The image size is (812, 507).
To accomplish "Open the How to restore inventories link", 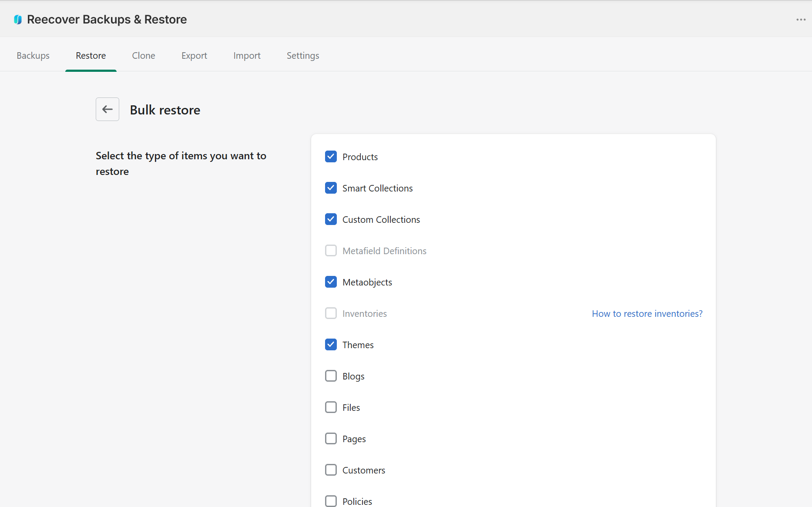I will [x=647, y=314].
